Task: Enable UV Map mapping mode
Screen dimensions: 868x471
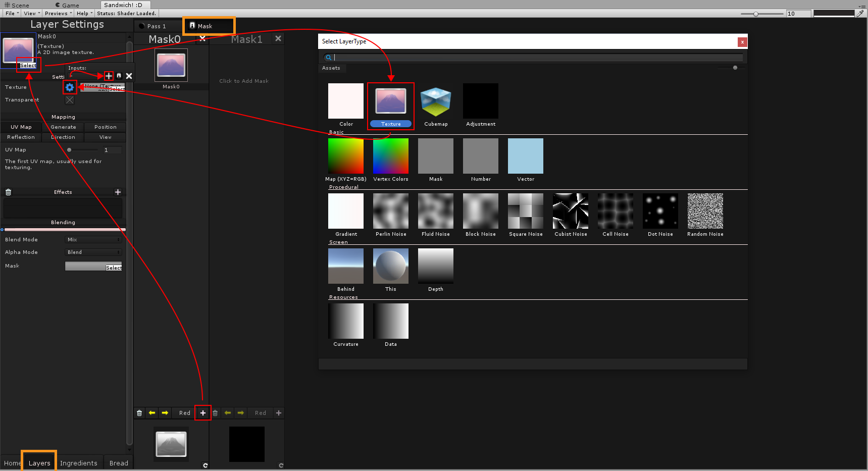Action: (x=21, y=127)
